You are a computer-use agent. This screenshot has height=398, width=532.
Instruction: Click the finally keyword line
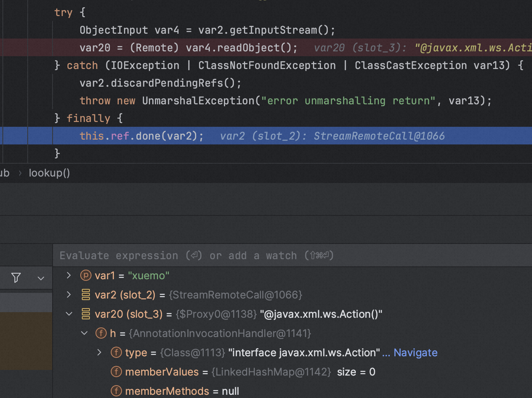coord(88,118)
